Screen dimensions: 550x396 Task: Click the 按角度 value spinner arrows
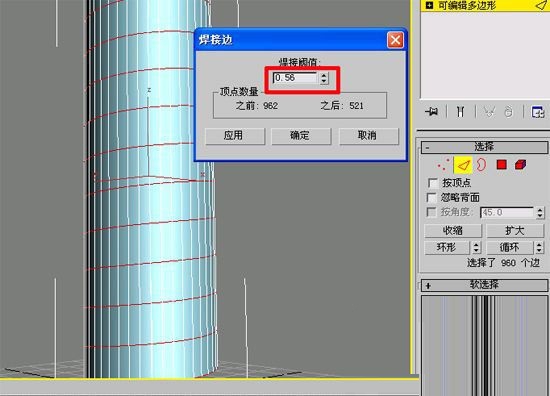(x=540, y=212)
